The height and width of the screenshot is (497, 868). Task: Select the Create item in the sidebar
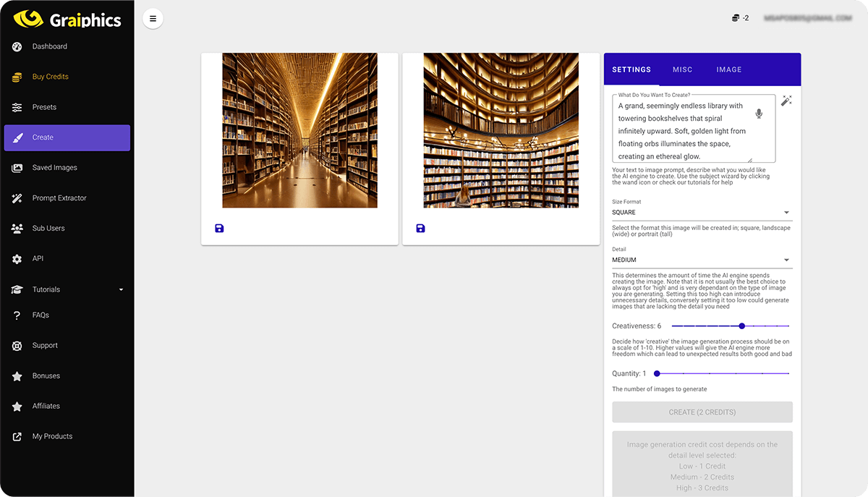pos(67,137)
